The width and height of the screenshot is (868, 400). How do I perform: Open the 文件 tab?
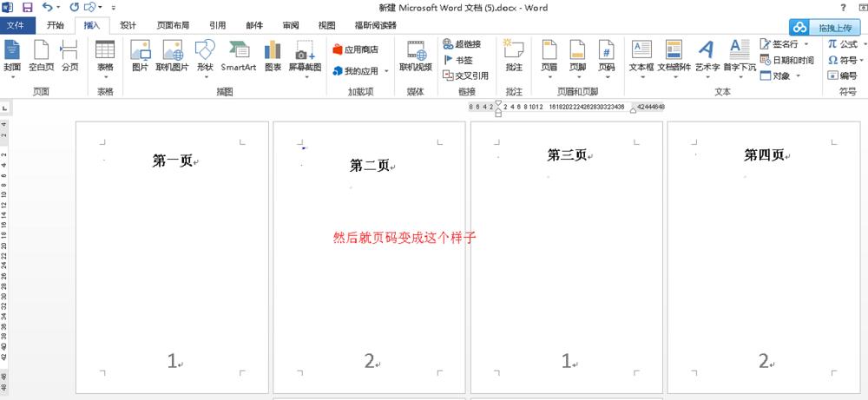16,25
